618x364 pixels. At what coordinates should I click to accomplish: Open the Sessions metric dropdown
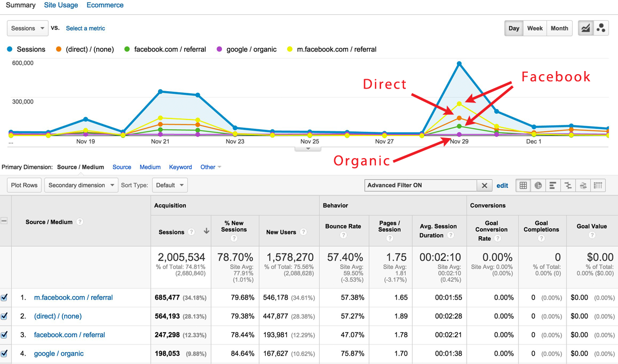(x=28, y=28)
